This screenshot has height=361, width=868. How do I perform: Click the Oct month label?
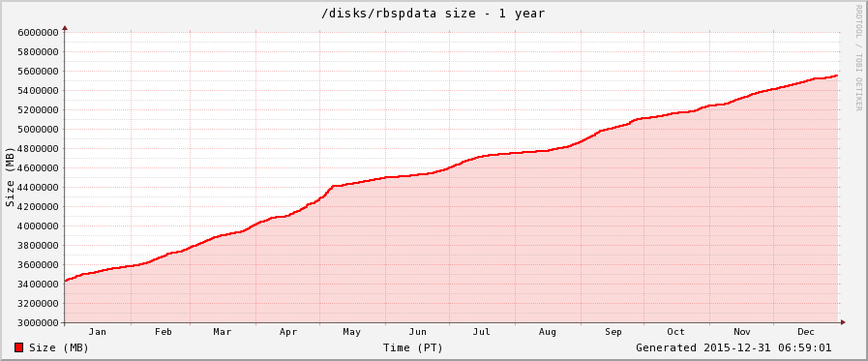pos(675,332)
